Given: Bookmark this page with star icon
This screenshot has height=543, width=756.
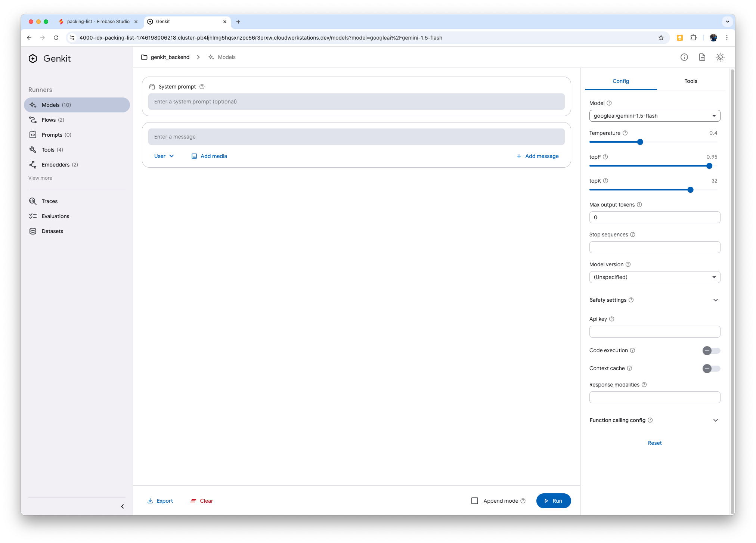Looking at the screenshot, I should pos(661,38).
